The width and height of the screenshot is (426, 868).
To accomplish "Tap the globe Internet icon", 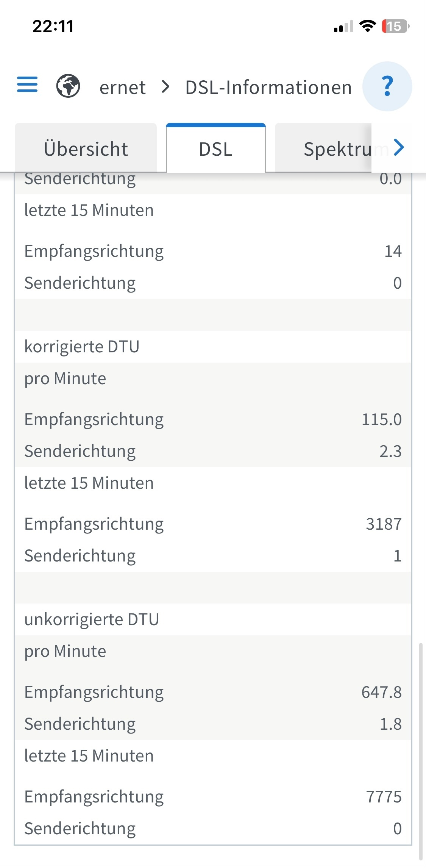I will click(x=68, y=86).
